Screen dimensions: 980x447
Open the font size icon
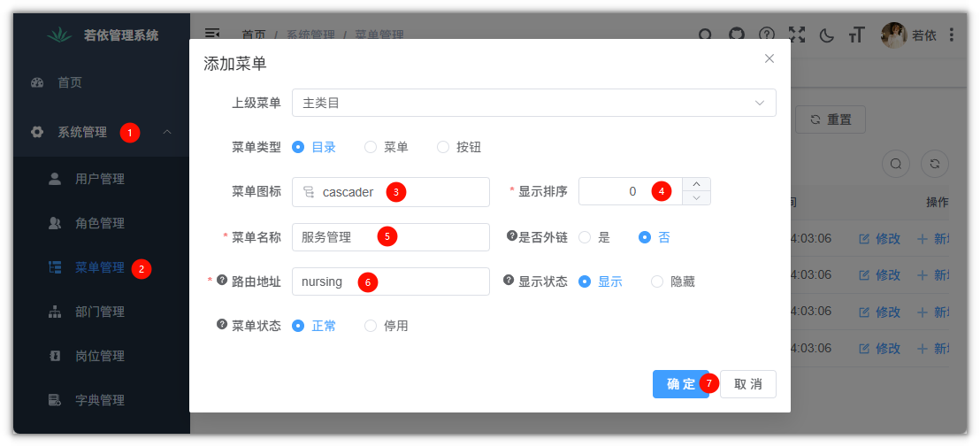point(856,35)
